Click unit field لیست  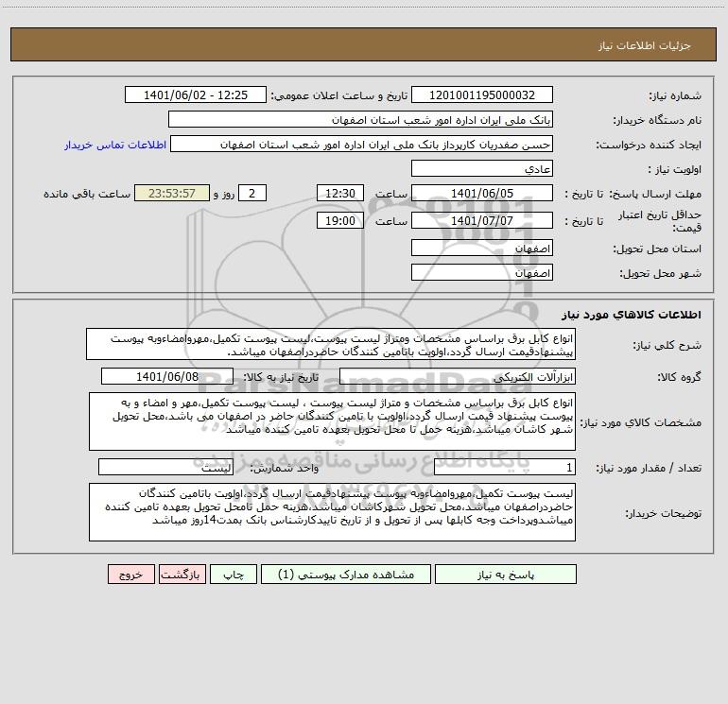click(165, 468)
